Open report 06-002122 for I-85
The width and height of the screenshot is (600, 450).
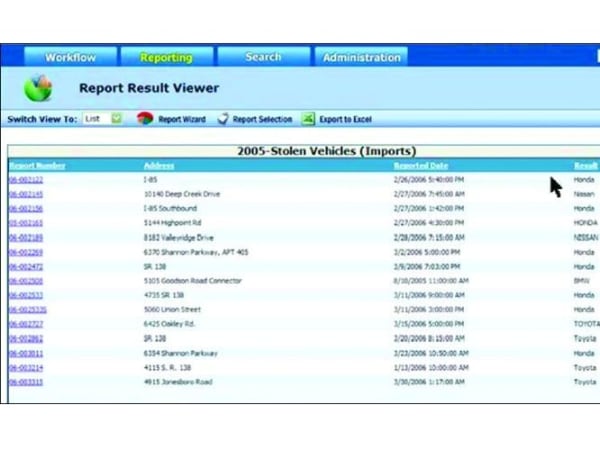(26, 179)
